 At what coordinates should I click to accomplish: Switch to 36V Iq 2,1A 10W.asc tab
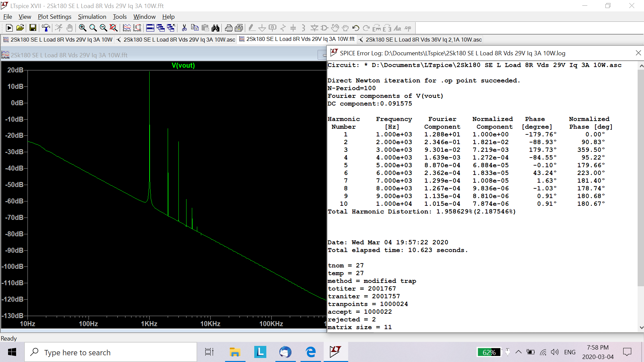pos(420,40)
